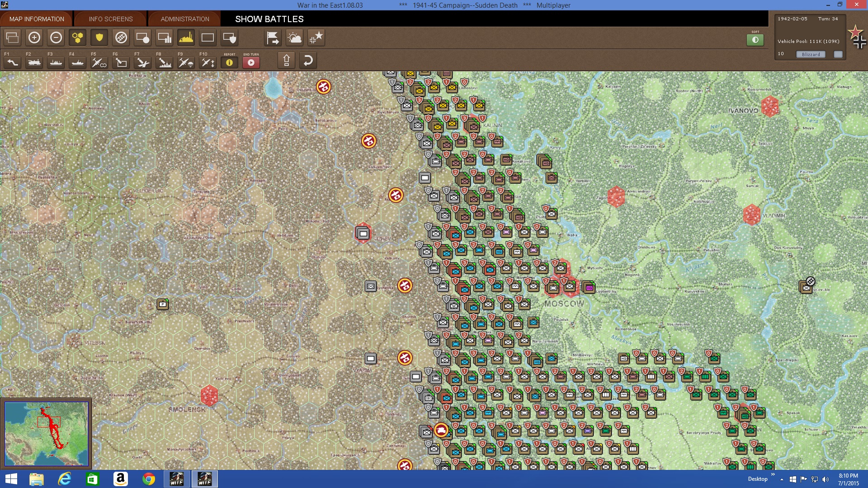Toggle the green SOFT factor switch
The width and height of the screenshot is (868, 488).
coord(755,40)
